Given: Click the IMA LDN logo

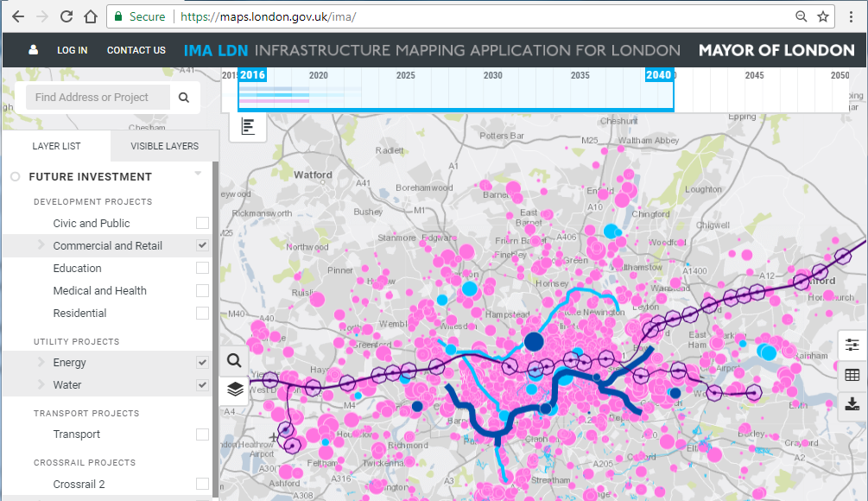Looking at the screenshot, I should [216, 50].
